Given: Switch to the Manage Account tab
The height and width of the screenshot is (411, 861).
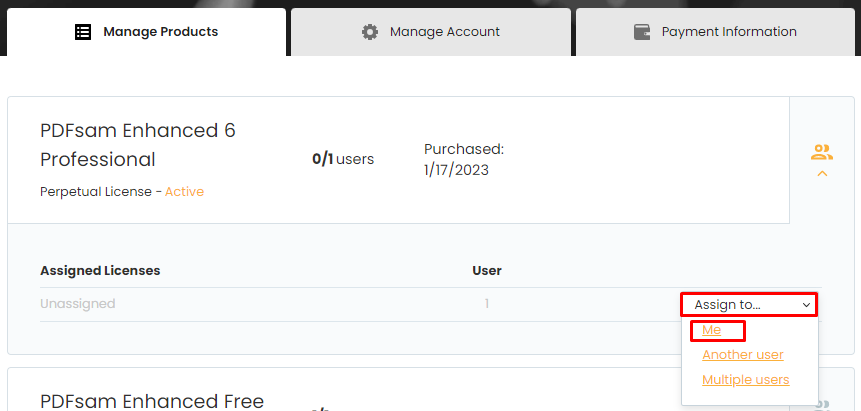Looking at the screenshot, I should coord(430,32).
